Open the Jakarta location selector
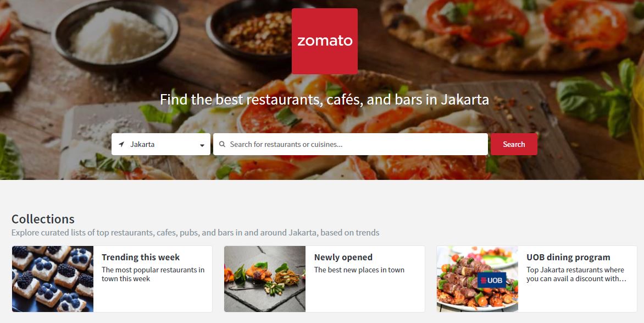The image size is (644, 323). 161,144
